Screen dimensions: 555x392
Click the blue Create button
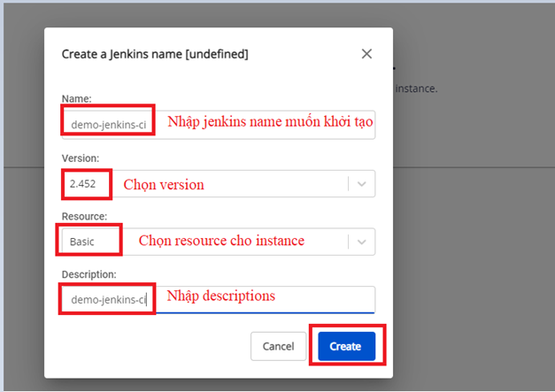[345, 346]
